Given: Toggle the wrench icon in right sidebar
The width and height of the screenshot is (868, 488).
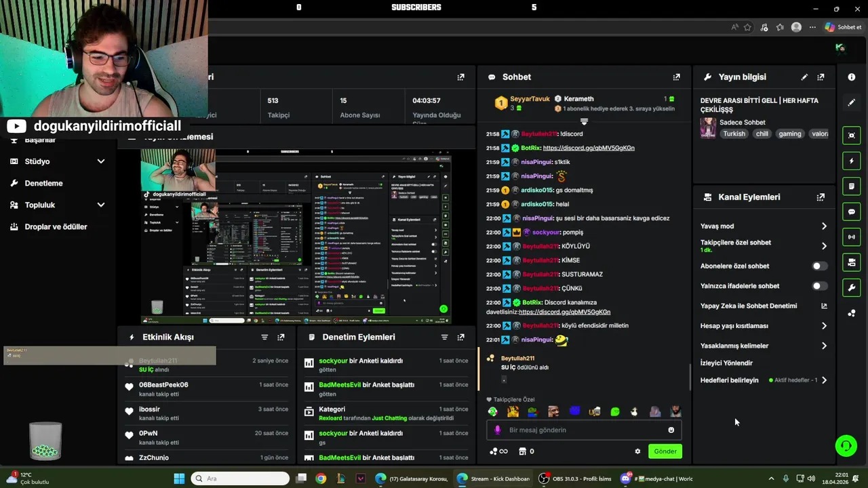Looking at the screenshot, I should pyautogui.click(x=852, y=287).
